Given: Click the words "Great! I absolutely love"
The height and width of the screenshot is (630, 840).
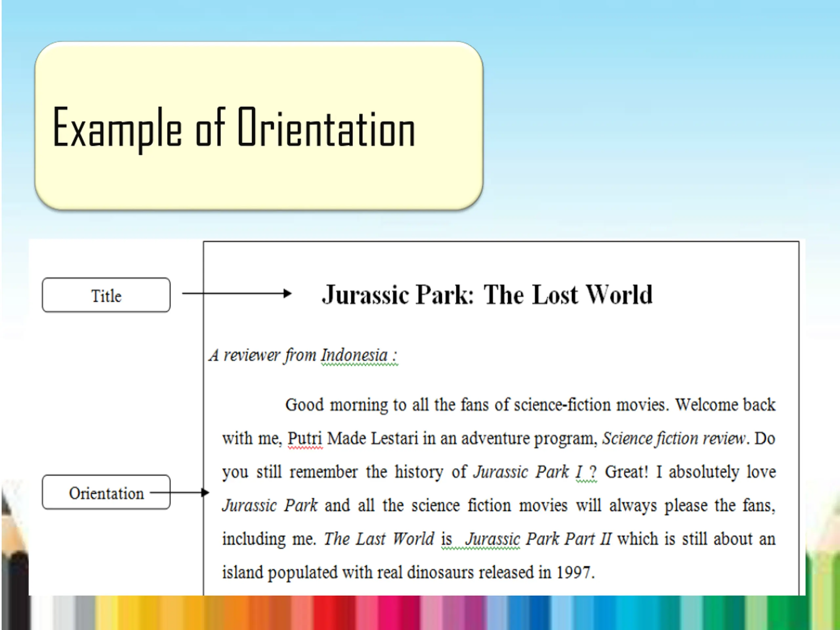Looking at the screenshot, I should click(690, 472).
